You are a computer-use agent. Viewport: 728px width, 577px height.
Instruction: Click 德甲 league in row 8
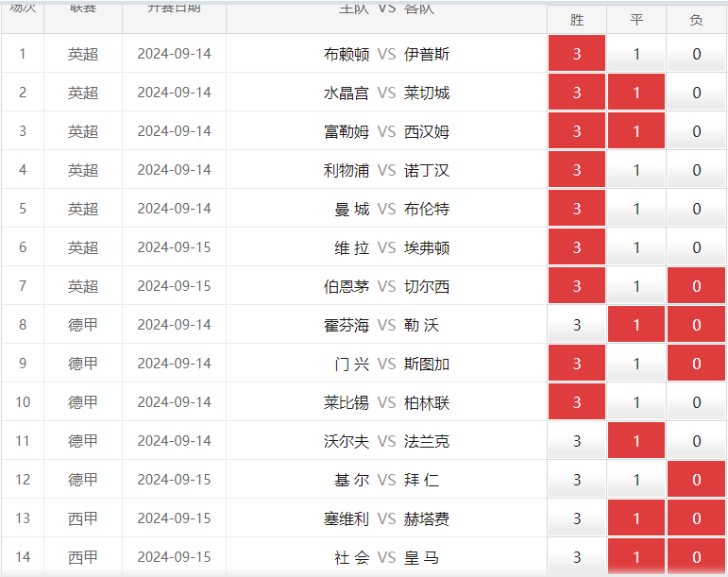click(83, 325)
